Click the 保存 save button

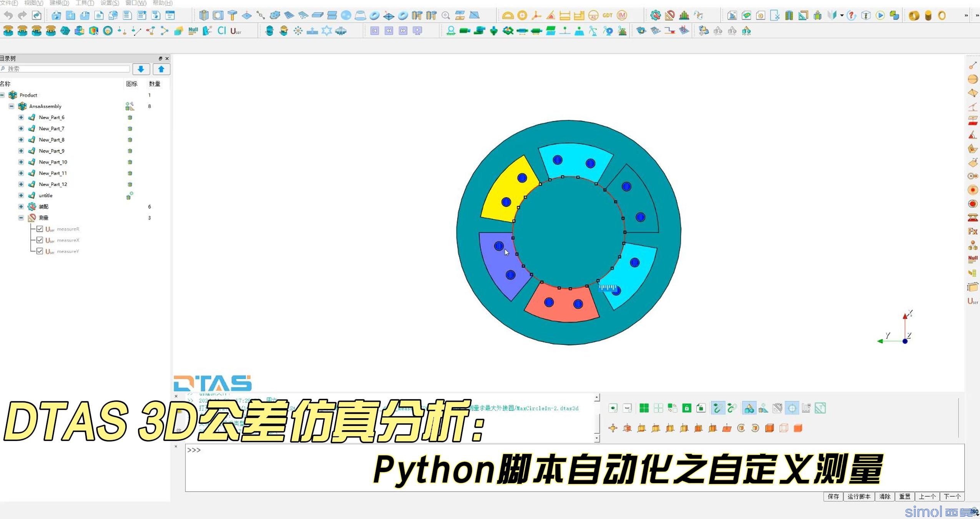(833, 496)
